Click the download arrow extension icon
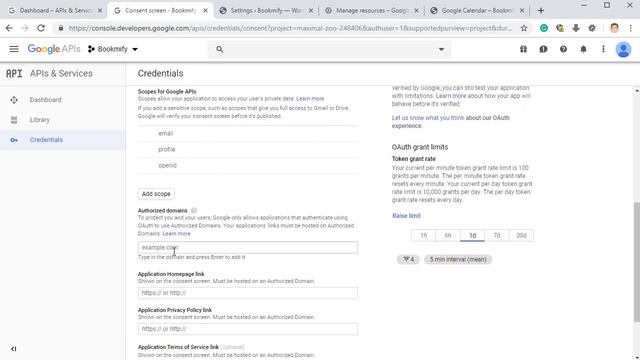This screenshot has width=640, height=360. (x=576, y=28)
